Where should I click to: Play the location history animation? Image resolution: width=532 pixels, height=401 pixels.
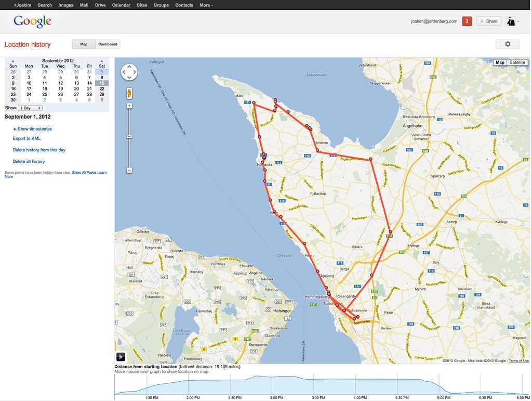pyautogui.click(x=121, y=357)
